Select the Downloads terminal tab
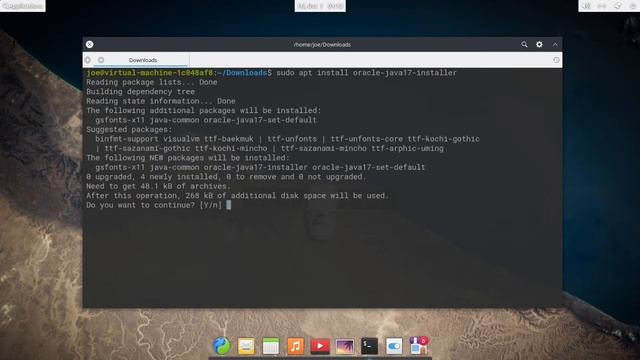640x360 pixels. click(x=143, y=60)
